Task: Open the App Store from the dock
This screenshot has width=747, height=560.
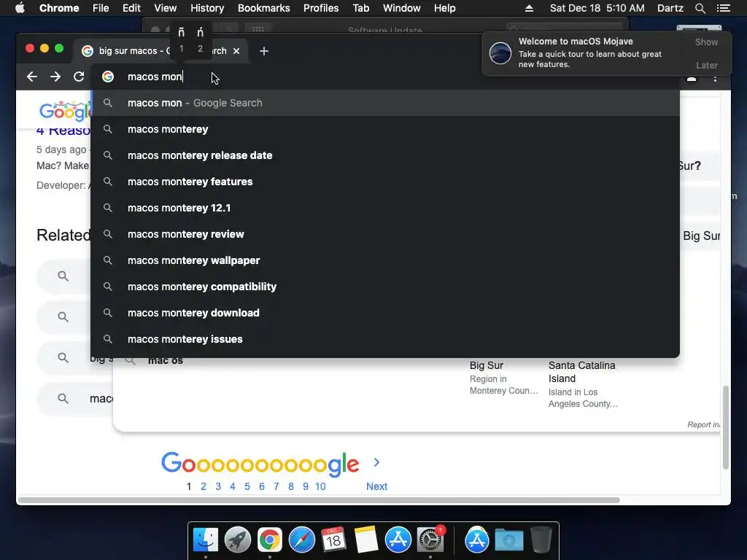Action: 398,540
